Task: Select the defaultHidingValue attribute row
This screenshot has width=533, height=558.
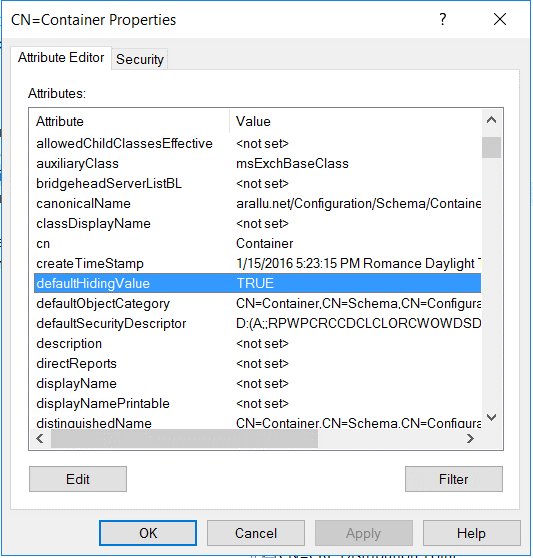Action: pyautogui.click(x=258, y=283)
